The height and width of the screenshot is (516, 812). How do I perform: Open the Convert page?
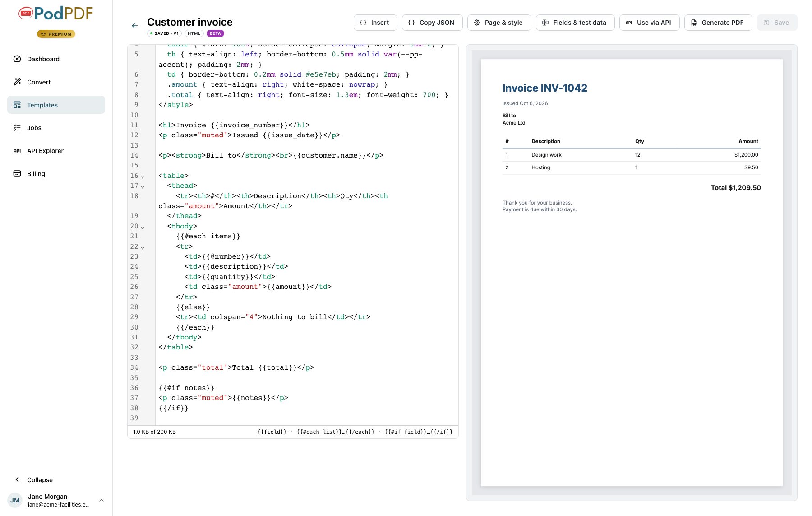click(56, 82)
